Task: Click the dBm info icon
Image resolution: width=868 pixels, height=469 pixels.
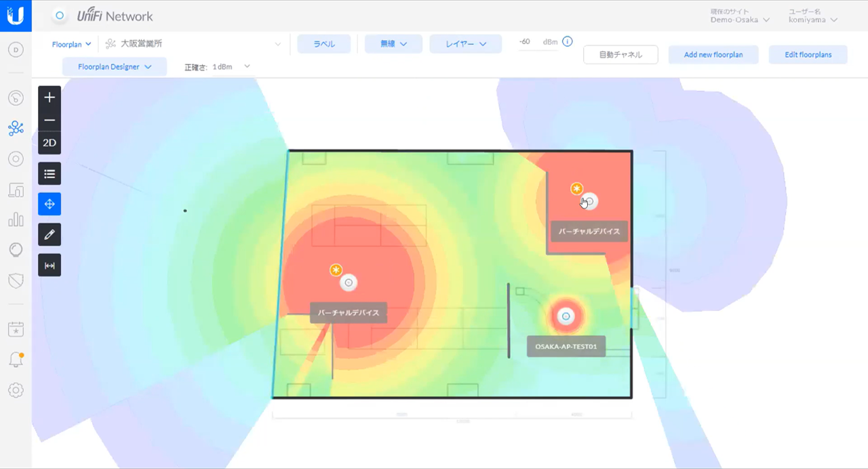Action: click(x=568, y=41)
